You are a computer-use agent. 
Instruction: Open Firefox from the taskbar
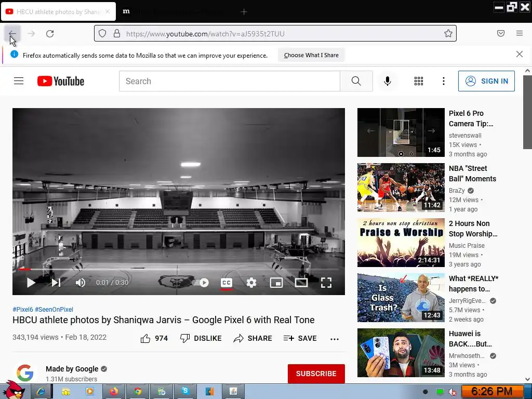114,392
